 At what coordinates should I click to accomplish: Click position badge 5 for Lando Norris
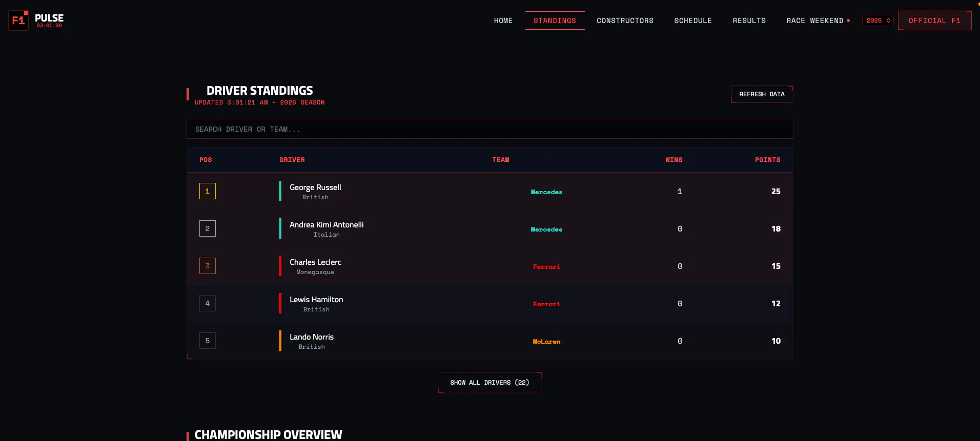(x=208, y=341)
